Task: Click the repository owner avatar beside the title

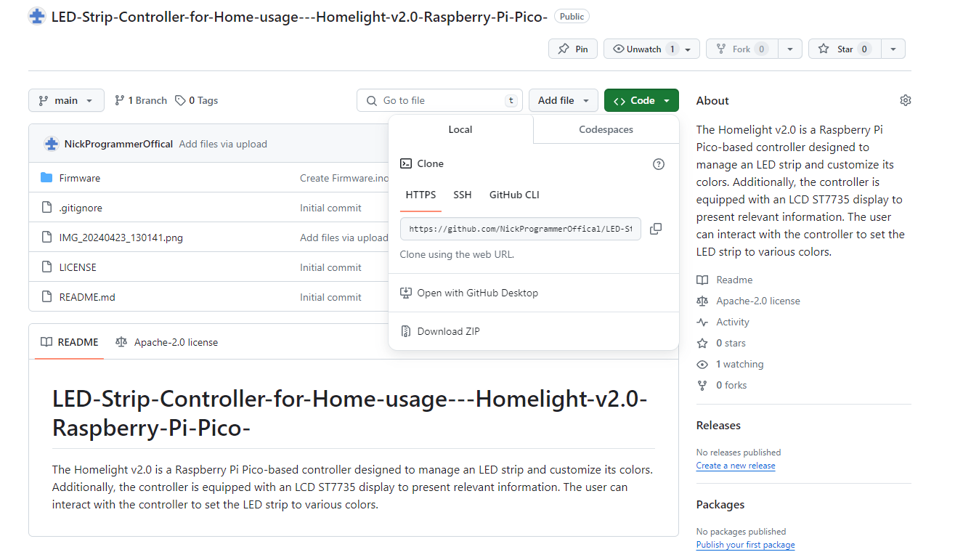Action: pyautogui.click(x=37, y=16)
